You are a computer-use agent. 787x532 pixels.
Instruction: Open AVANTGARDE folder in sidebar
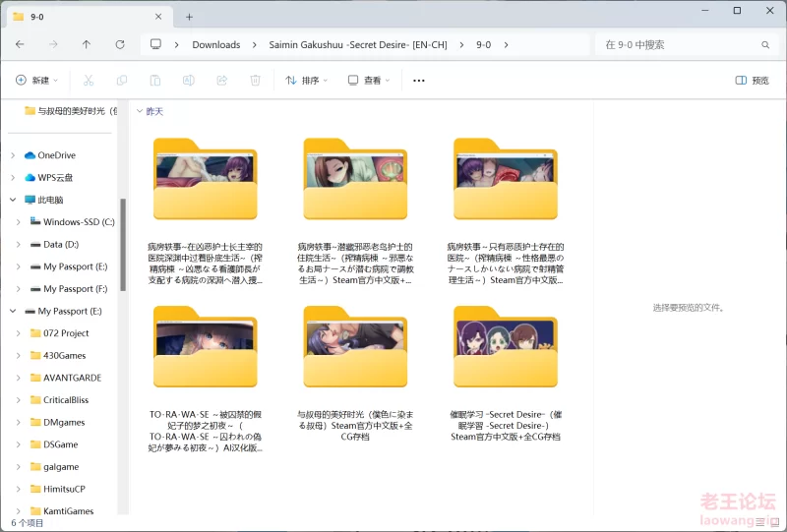66,378
